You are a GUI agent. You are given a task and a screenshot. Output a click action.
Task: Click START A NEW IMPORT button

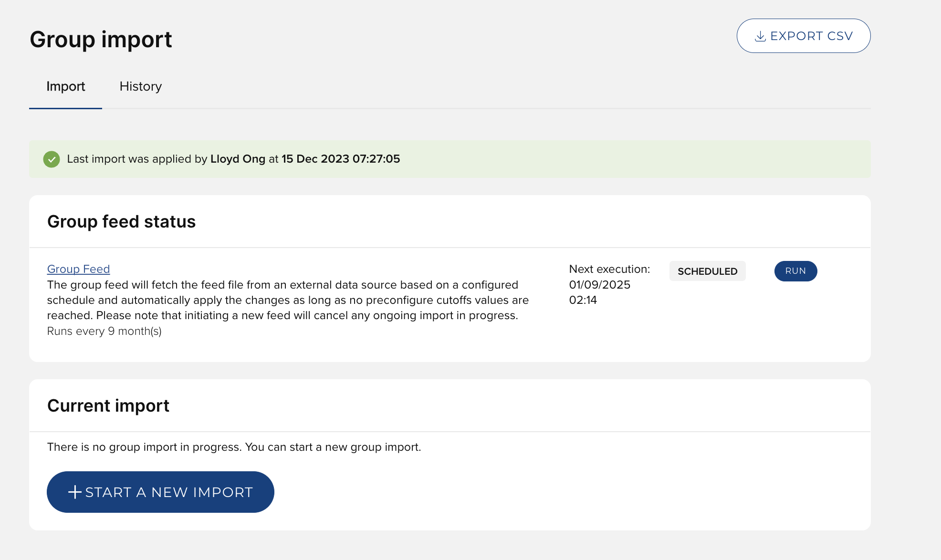[x=168, y=492]
